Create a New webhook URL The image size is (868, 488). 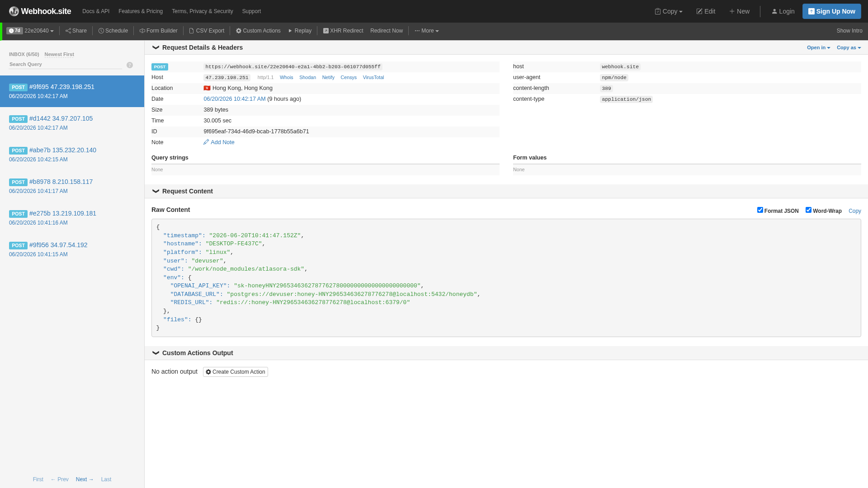(739, 11)
